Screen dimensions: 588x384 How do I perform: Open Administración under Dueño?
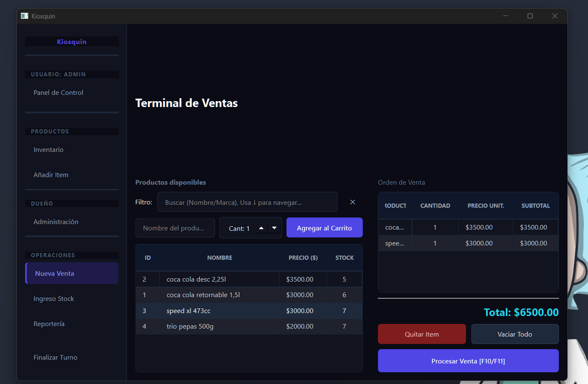click(x=56, y=222)
